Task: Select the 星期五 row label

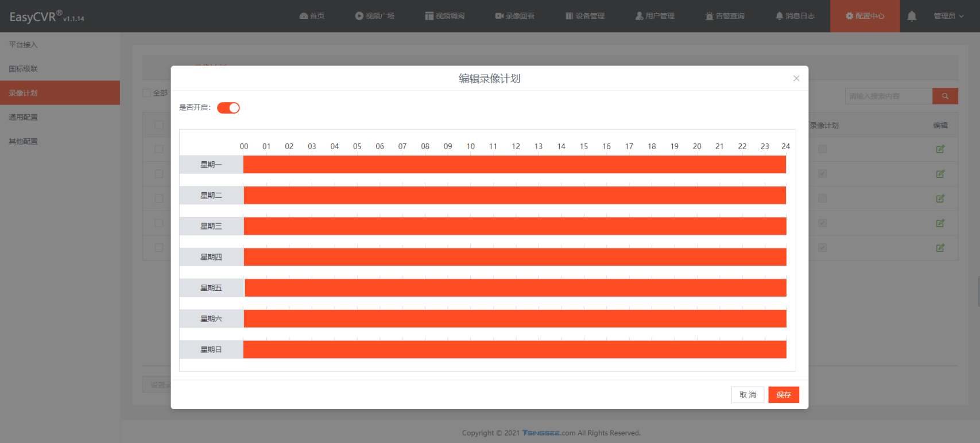Action: coord(211,288)
